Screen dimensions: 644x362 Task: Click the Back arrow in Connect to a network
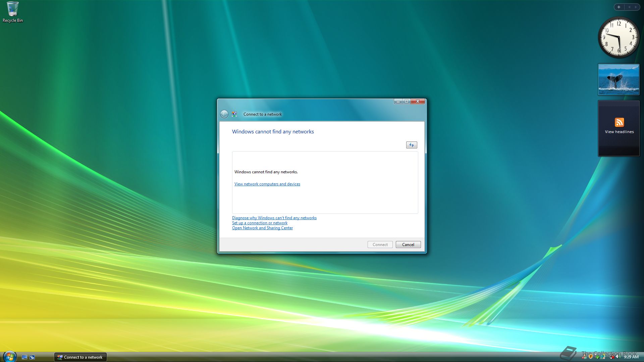[x=224, y=114]
